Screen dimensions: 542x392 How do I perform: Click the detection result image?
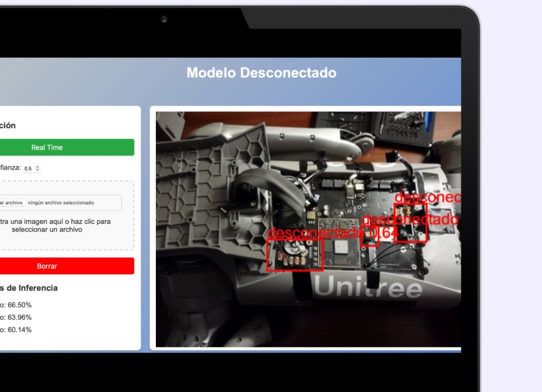coord(308,229)
